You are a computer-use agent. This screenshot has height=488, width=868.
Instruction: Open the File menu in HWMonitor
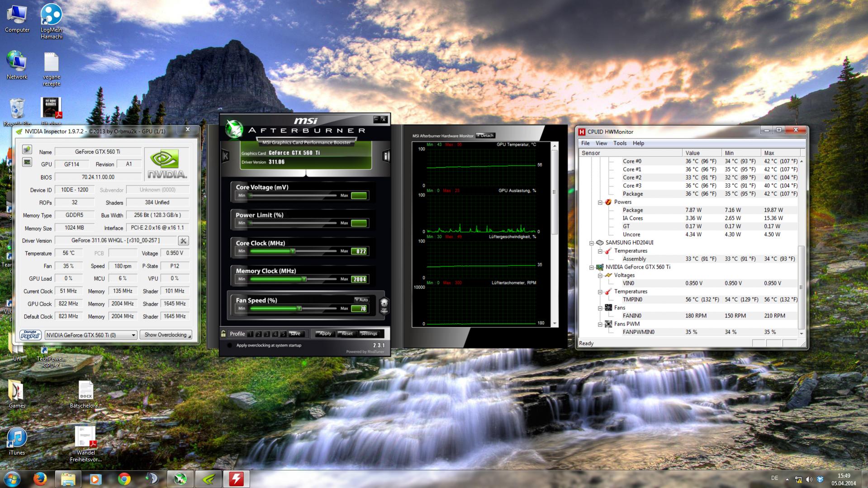coord(585,143)
